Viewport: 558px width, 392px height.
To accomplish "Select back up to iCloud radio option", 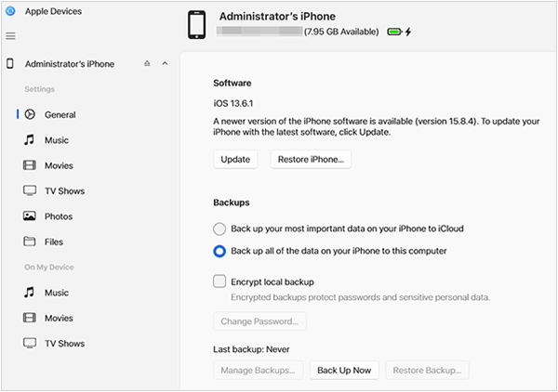I will pos(219,229).
